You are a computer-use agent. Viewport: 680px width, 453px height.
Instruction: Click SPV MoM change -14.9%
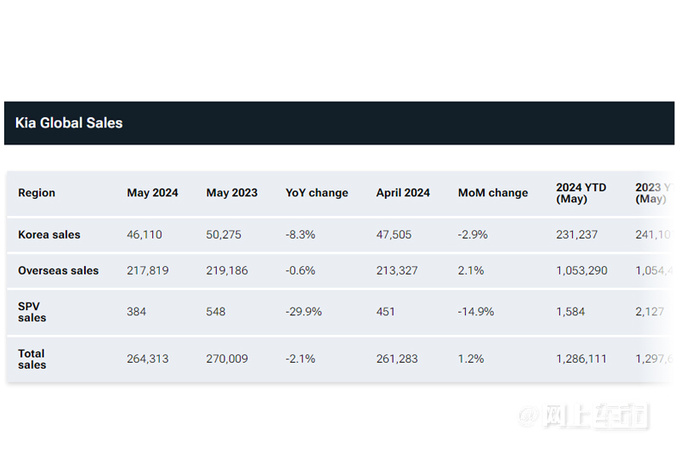click(x=476, y=312)
